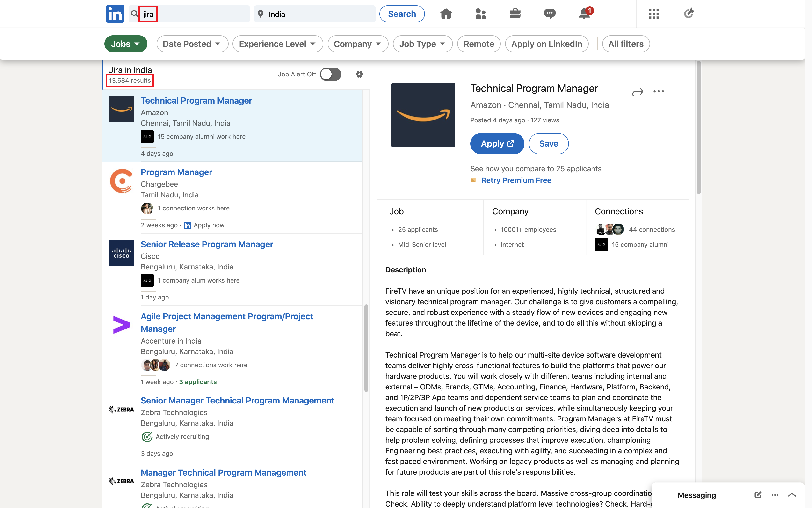Open Messaging more options ellipsis

pyautogui.click(x=775, y=495)
